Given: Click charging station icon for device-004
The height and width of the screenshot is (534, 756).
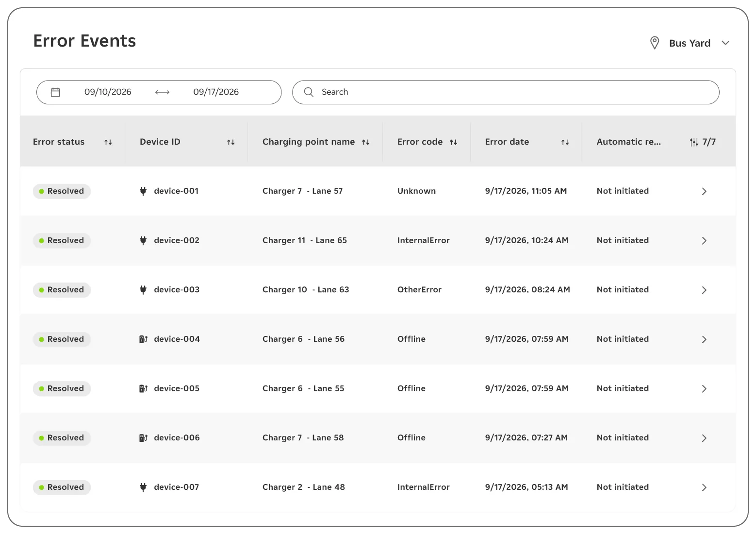Looking at the screenshot, I should point(143,339).
